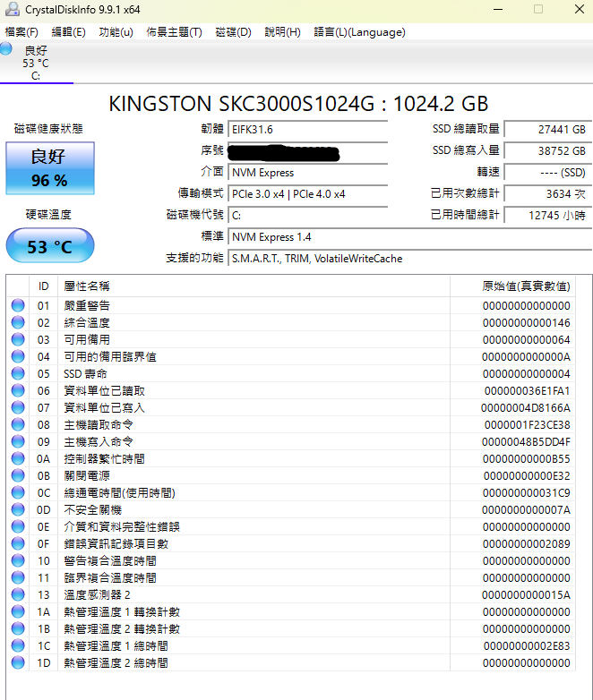This screenshot has height=700, width=593.
Task: Click the status orb for 07 資料單位已寫入
Action: 18,407
